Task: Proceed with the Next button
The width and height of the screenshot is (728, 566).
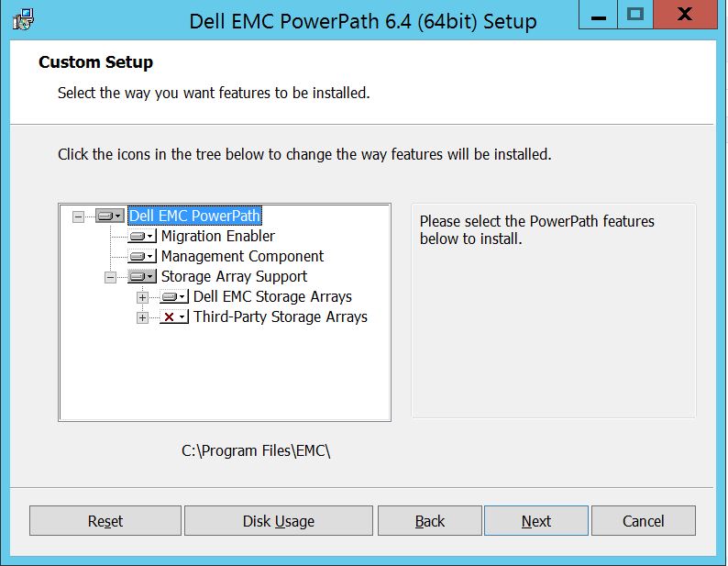Action: click(x=535, y=521)
